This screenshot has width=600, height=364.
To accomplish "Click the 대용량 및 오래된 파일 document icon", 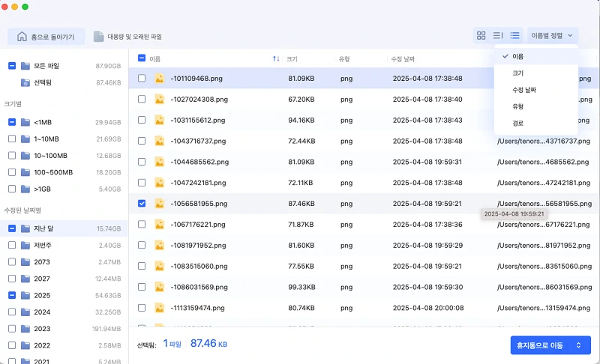I will tap(99, 36).
